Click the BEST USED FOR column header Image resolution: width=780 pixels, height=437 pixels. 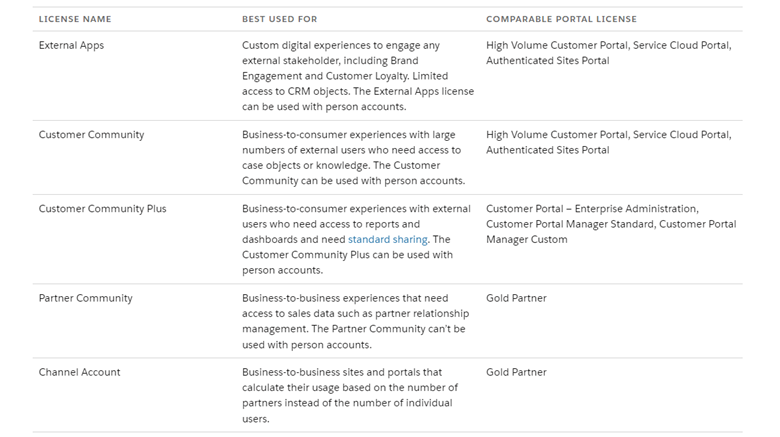(x=280, y=19)
